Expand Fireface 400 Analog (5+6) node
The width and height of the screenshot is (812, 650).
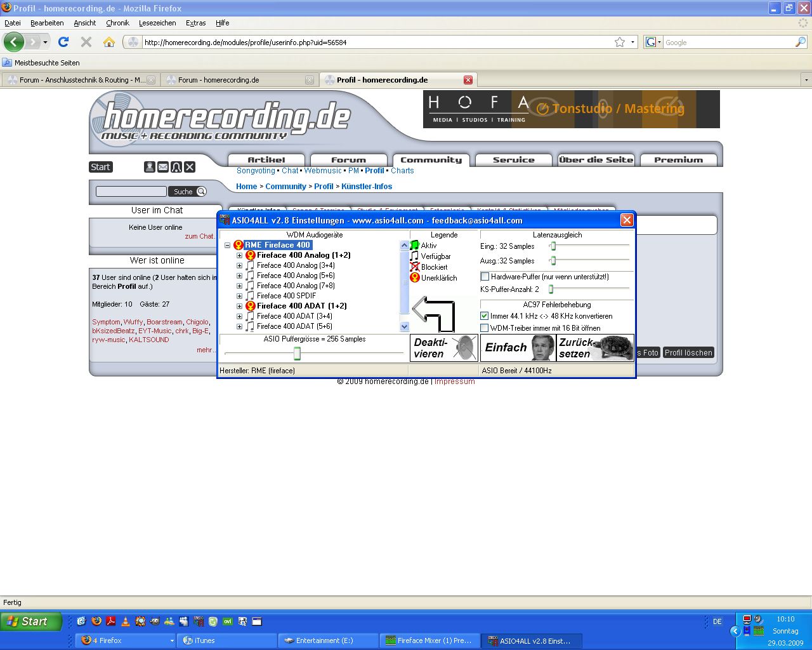click(x=239, y=275)
